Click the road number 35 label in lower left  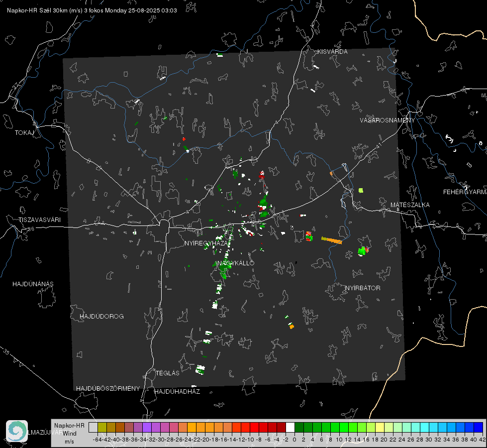click(6, 352)
